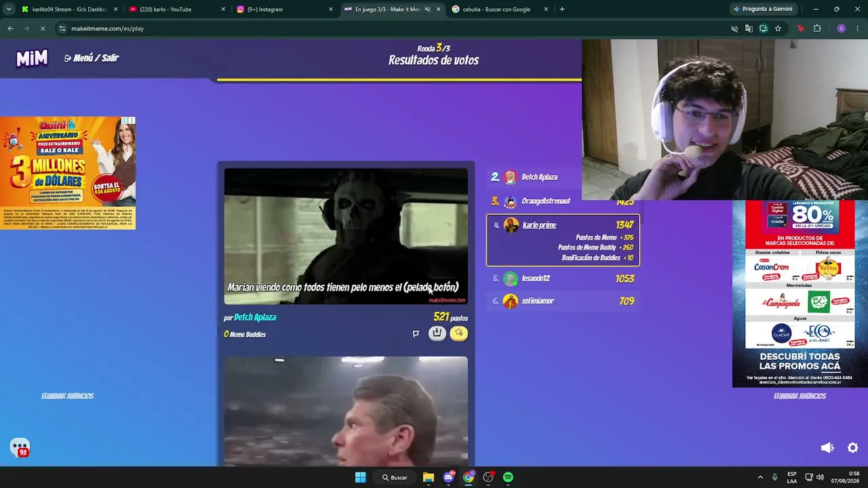View site information icon in address bar
Viewport: 868px width, 488px height.
[62, 28]
